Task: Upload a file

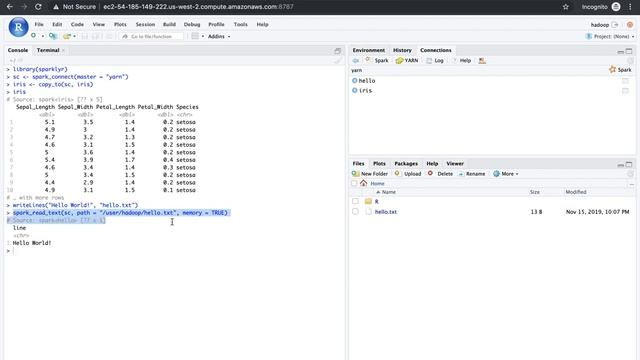Action: tap(408, 174)
